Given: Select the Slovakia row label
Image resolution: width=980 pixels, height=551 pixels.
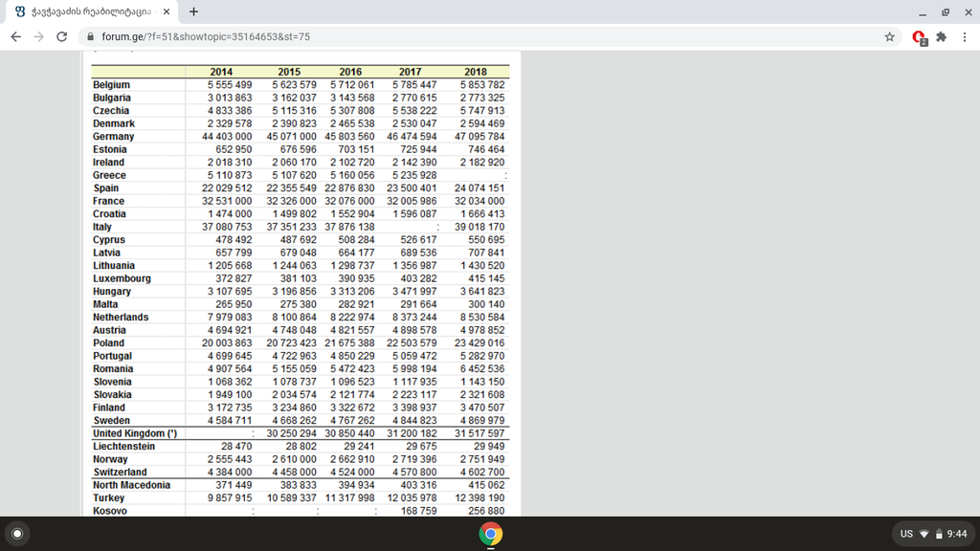Looking at the screenshot, I should [x=113, y=395].
